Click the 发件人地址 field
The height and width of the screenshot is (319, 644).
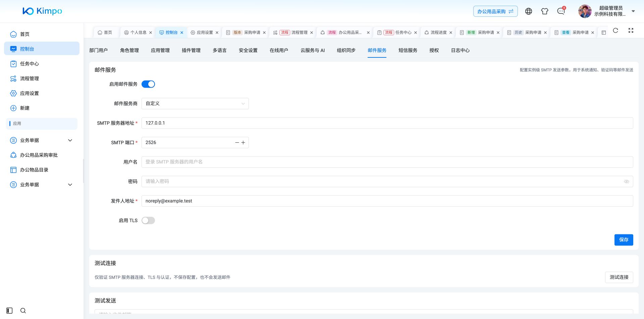pos(387,201)
